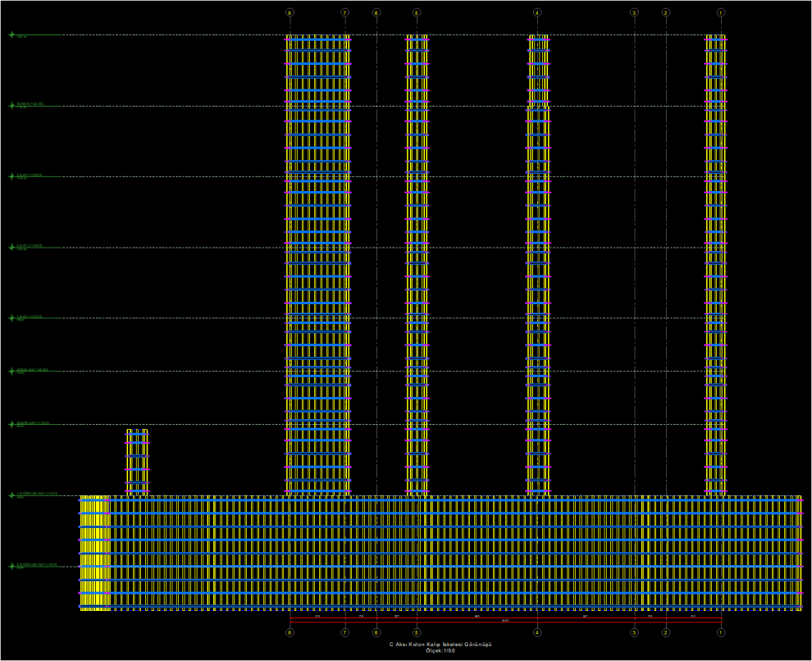
Task: Click the column scaffold tower at axis 5
Action: (x=417, y=262)
